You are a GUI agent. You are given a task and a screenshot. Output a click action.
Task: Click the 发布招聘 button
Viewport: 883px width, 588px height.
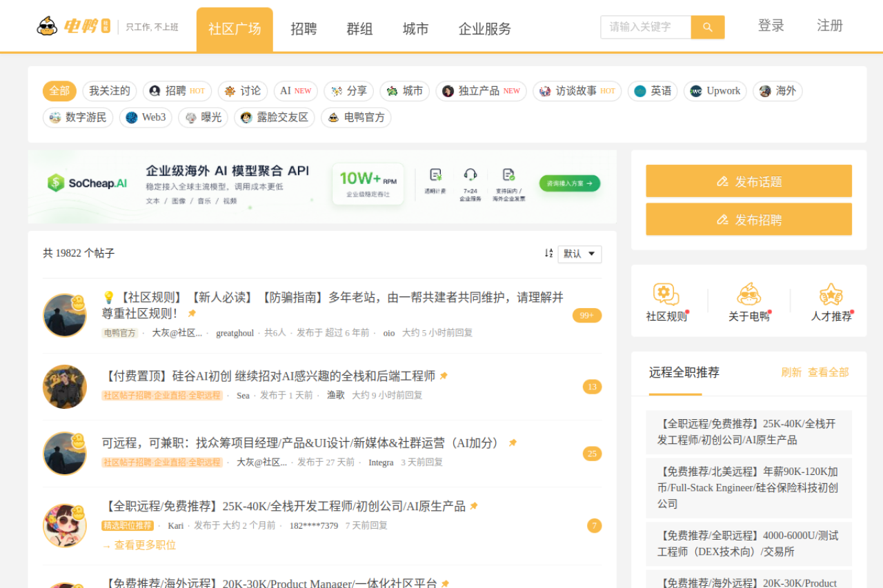(x=749, y=219)
